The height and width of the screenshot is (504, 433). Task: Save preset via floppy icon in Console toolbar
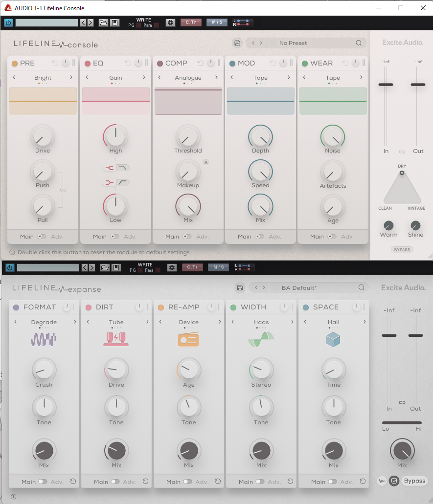[x=115, y=22]
